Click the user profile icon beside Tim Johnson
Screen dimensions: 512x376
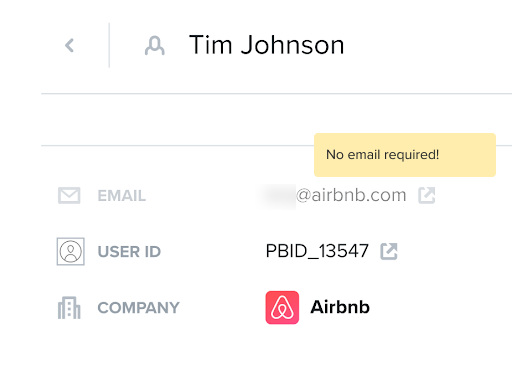click(155, 46)
